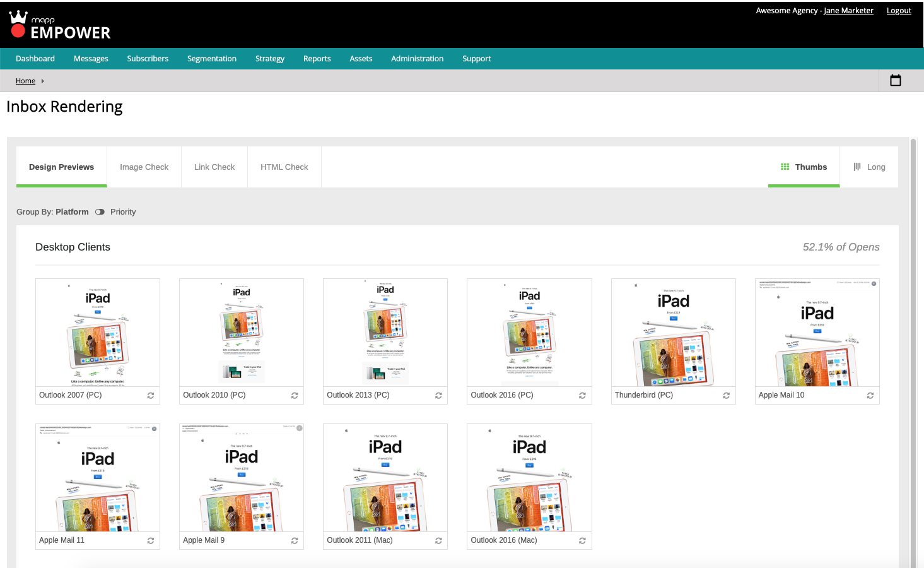This screenshot has height=568, width=924.
Task: Open the Messages menu
Action: pyautogui.click(x=91, y=59)
